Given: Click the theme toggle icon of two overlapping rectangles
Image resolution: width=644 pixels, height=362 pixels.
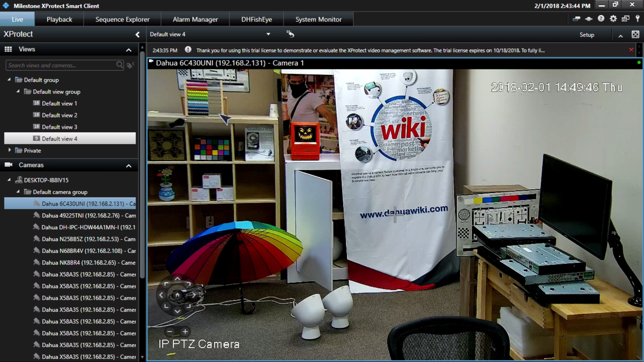Looking at the screenshot, I should point(576,19).
